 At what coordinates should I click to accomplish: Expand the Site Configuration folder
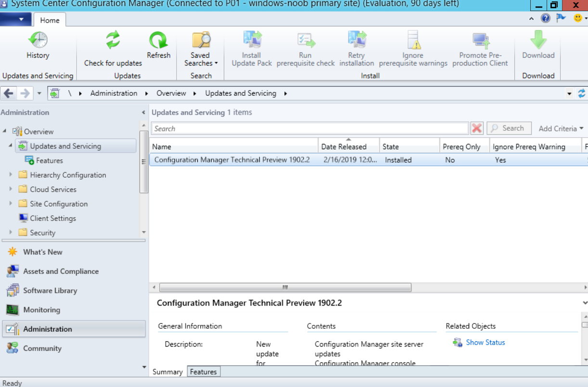click(11, 204)
